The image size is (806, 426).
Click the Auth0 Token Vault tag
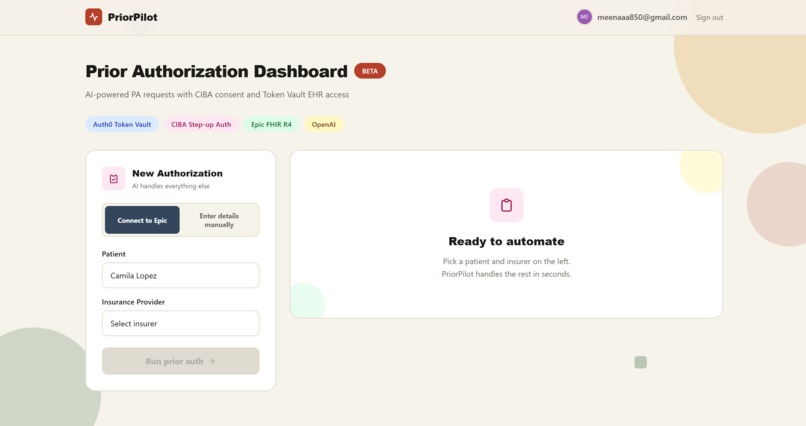pyautogui.click(x=122, y=124)
